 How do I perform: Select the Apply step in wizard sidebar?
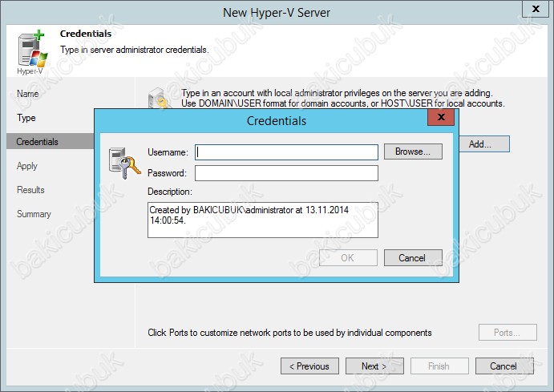[x=26, y=166]
